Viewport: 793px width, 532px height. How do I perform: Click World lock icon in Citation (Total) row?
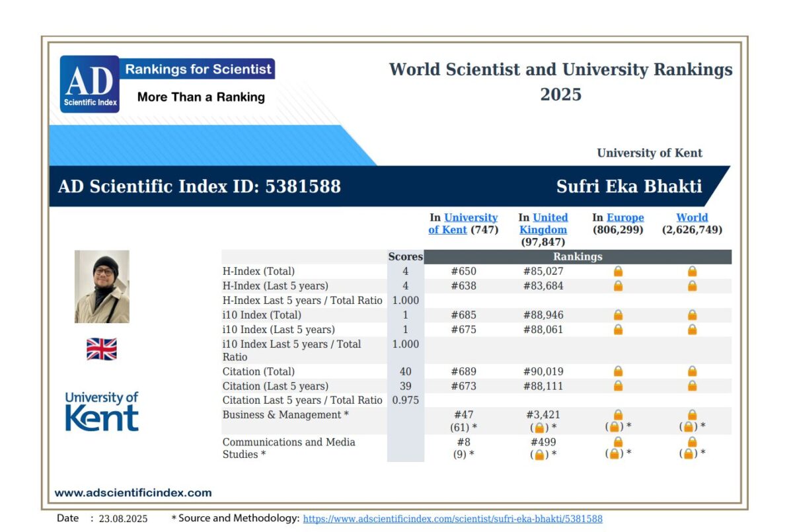(692, 371)
